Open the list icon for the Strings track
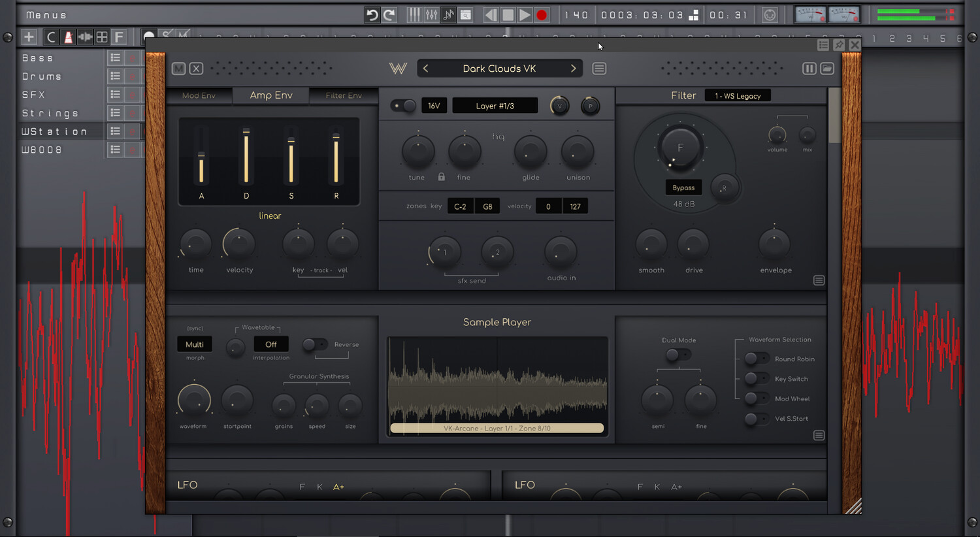Screen dimensions: 980x537 [x=115, y=113]
